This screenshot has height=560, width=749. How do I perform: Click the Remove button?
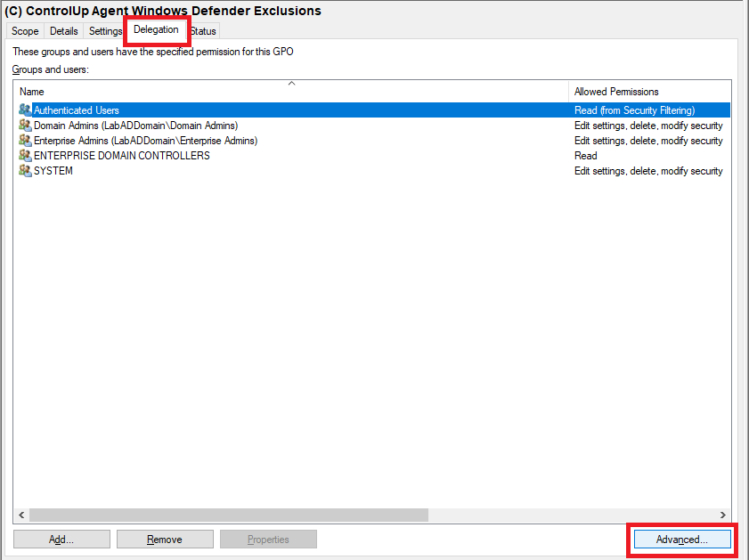(165, 540)
